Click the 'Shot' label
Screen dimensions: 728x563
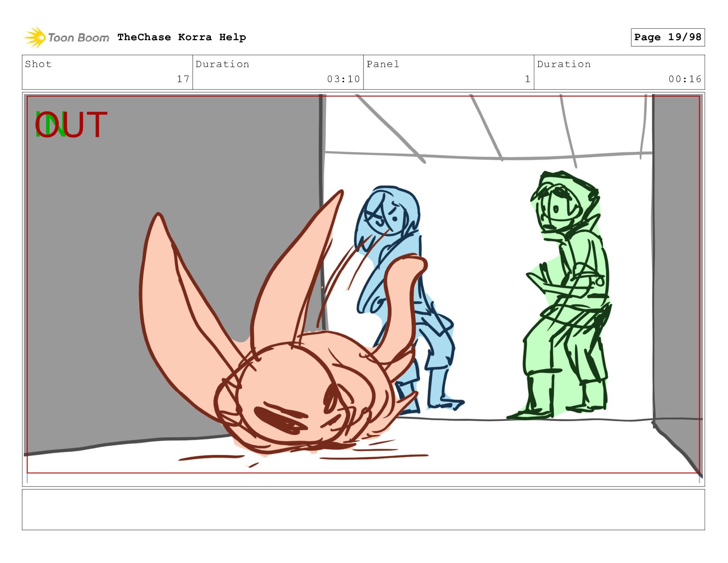[38, 64]
